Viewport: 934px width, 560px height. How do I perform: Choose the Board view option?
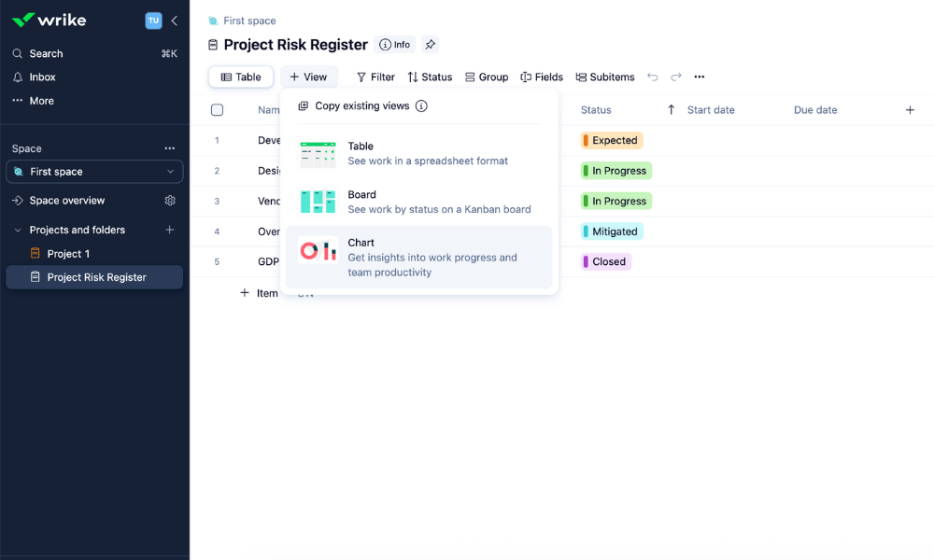(x=418, y=202)
